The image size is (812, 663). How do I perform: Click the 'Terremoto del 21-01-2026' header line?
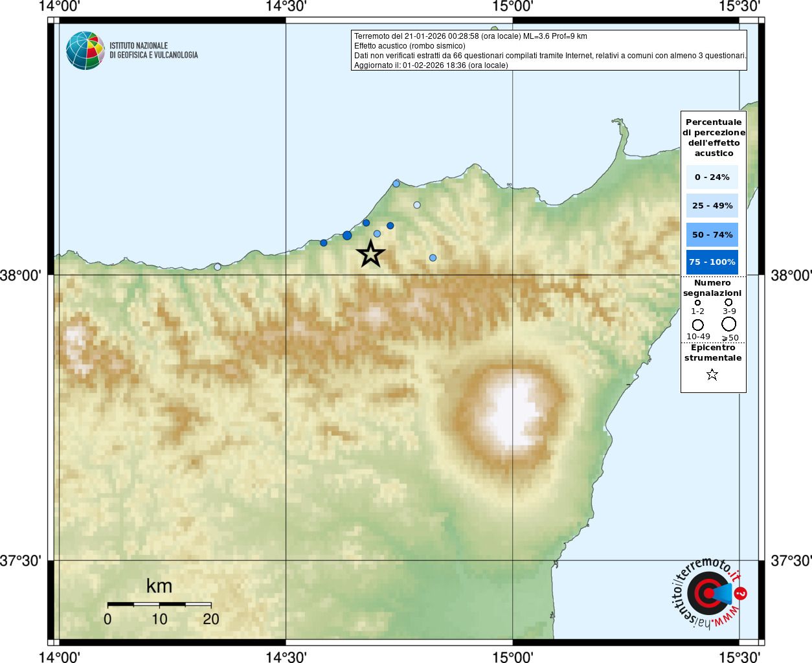[471, 36]
